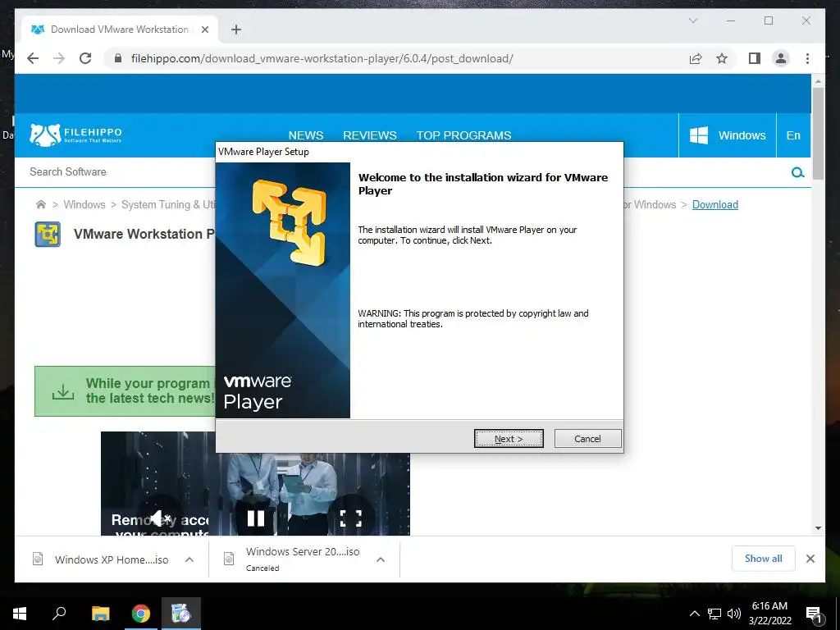This screenshot has height=630, width=840.
Task: Click Next in VMware Player Setup
Action: (509, 439)
